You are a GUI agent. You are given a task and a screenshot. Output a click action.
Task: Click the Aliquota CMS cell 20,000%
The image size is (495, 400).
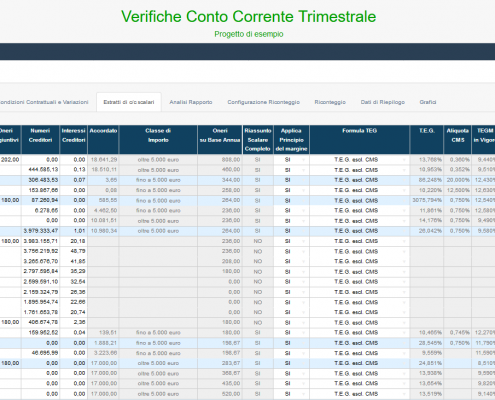459,180
